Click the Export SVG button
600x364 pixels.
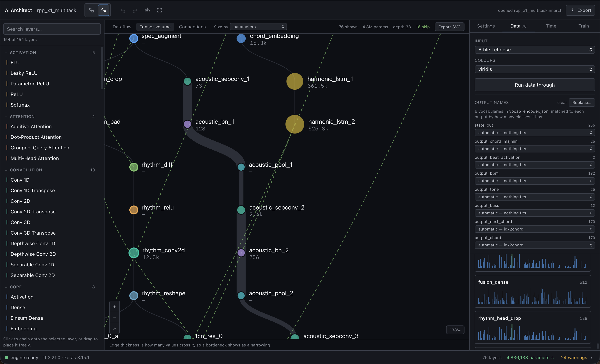coord(450,27)
